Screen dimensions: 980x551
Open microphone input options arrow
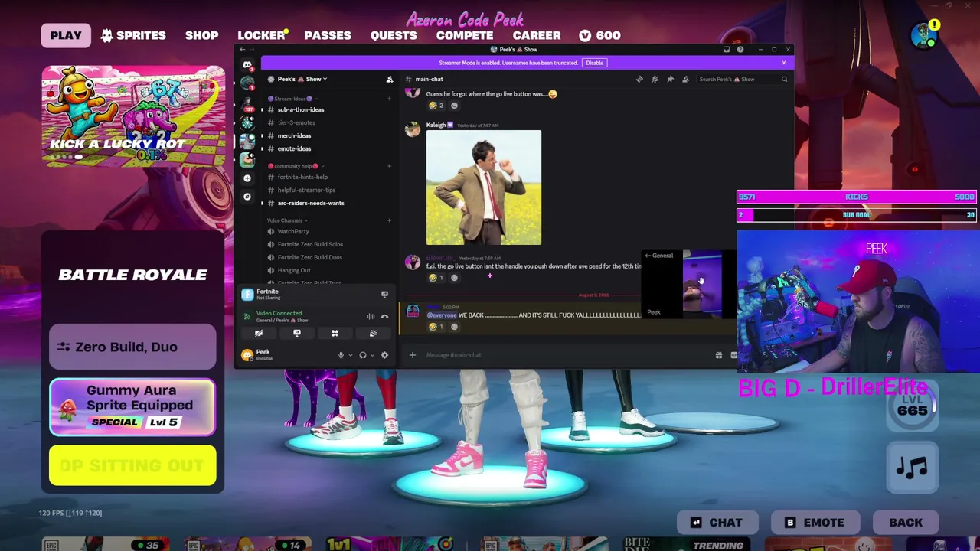(351, 355)
